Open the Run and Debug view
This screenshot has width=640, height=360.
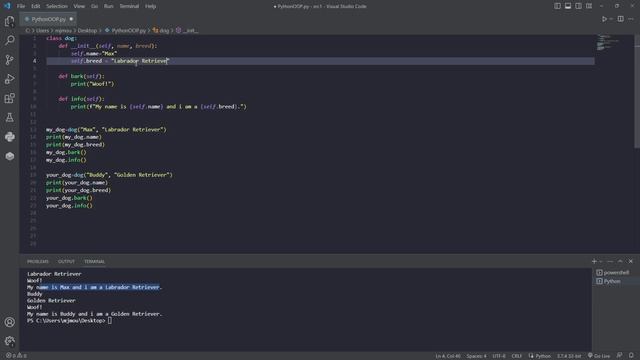pyautogui.click(x=9, y=79)
